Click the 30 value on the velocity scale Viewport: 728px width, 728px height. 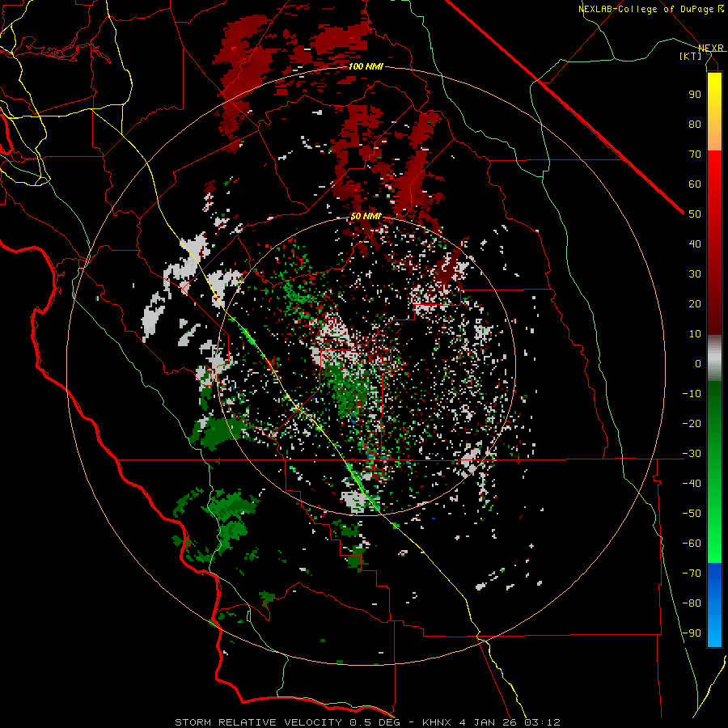695,274
